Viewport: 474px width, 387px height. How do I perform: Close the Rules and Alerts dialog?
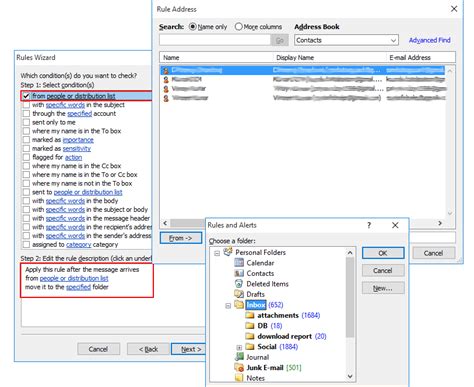coord(395,225)
